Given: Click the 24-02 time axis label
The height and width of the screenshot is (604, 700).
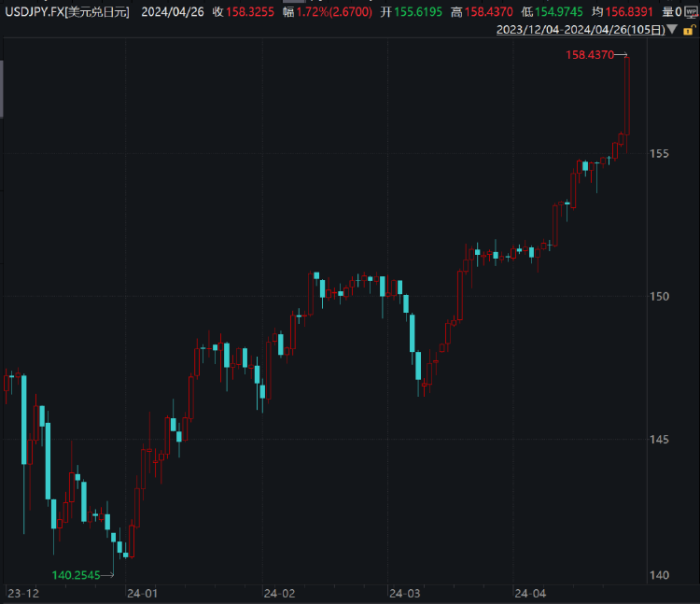Looking at the screenshot, I should tap(279, 594).
